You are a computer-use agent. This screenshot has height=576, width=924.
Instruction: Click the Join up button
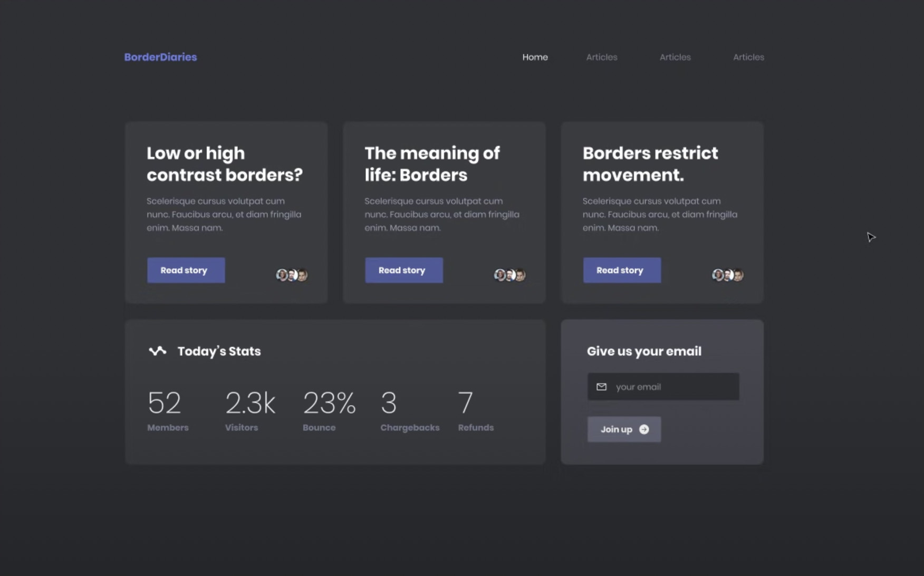tap(624, 429)
